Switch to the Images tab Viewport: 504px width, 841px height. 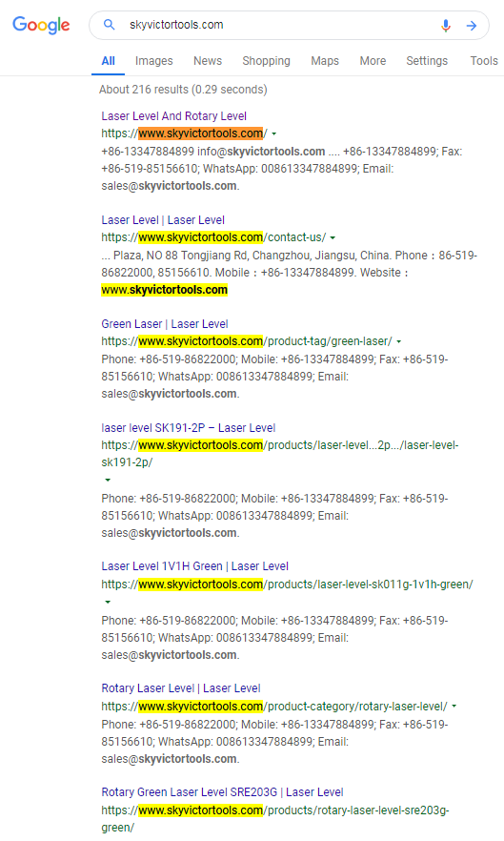pyautogui.click(x=154, y=61)
